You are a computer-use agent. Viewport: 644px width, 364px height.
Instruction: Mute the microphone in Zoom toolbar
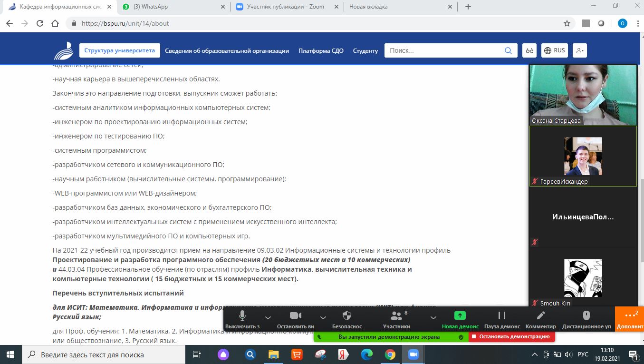click(242, 316)
